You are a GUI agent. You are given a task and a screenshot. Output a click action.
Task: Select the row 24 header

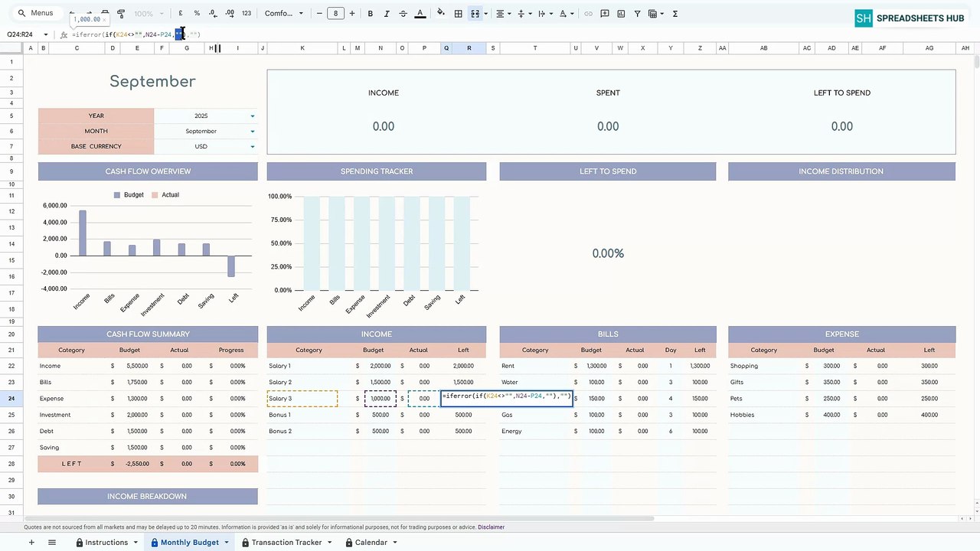(11, 399)
